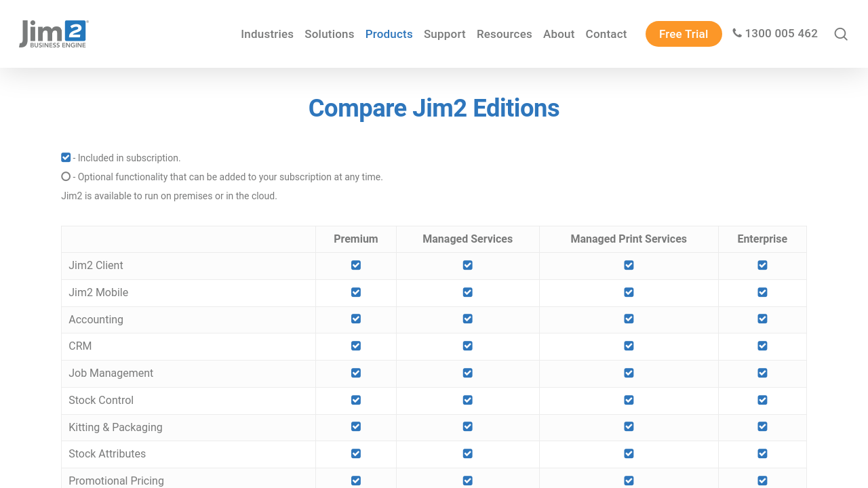Screen dimensions: 868x488
Task: Click Kitting & Packaging checkmark under Managed Print Services
Action: [x=629, y=426]
